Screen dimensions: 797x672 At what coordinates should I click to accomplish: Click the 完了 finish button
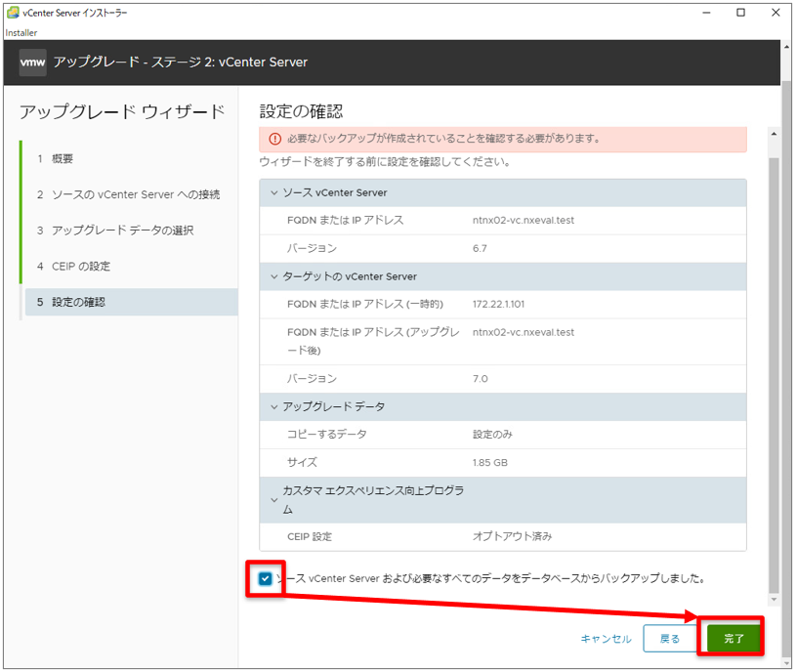click(734, 639)
